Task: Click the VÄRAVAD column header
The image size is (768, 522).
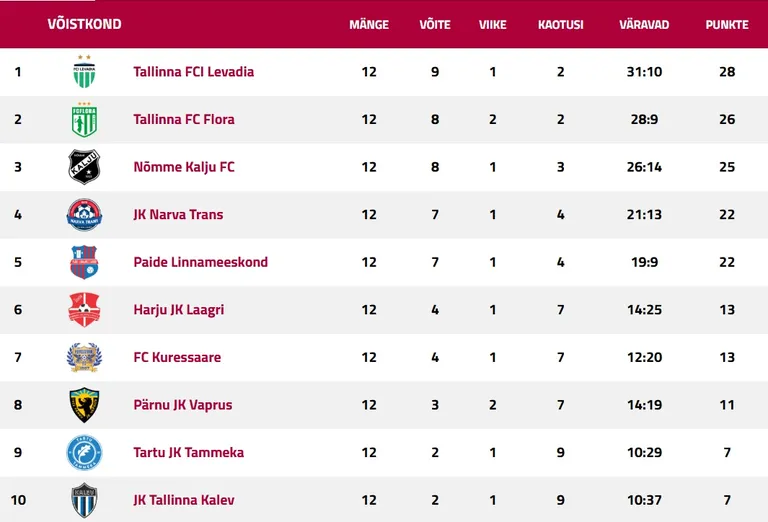Action: pyautogui.click(x=644, y=24)
